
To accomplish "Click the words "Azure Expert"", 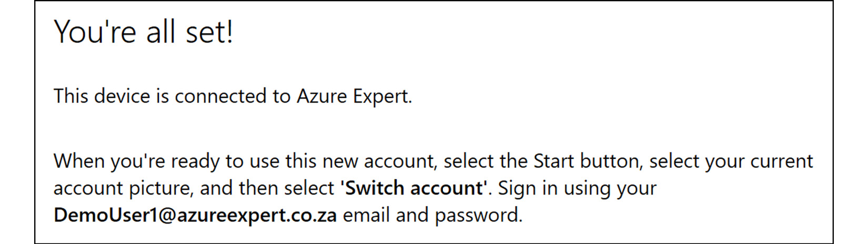I will 353,96.
